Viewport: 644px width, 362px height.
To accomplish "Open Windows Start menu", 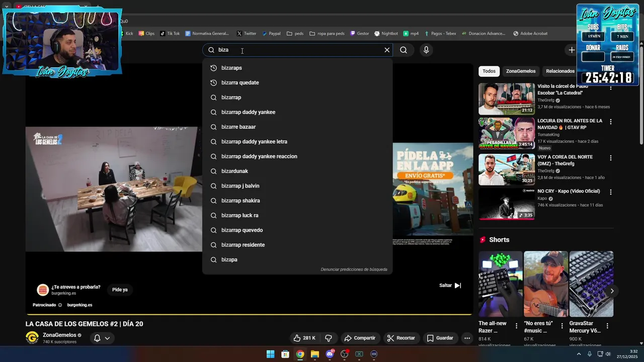I will 270,354.
